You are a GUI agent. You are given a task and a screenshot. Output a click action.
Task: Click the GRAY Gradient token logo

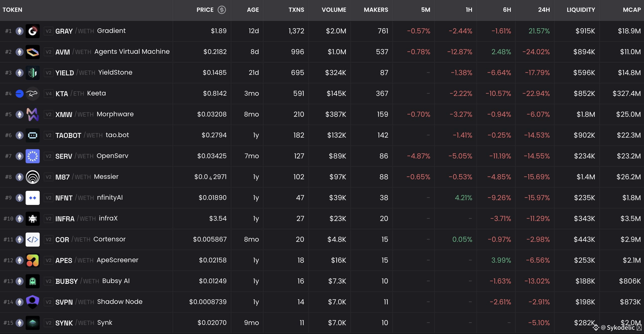(x=33, y=31)
